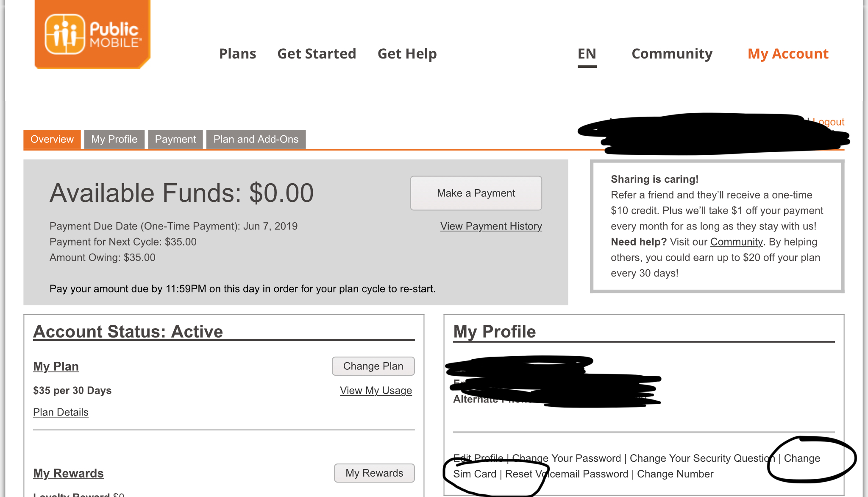Click the Public Mobile logo

point(92,34)
